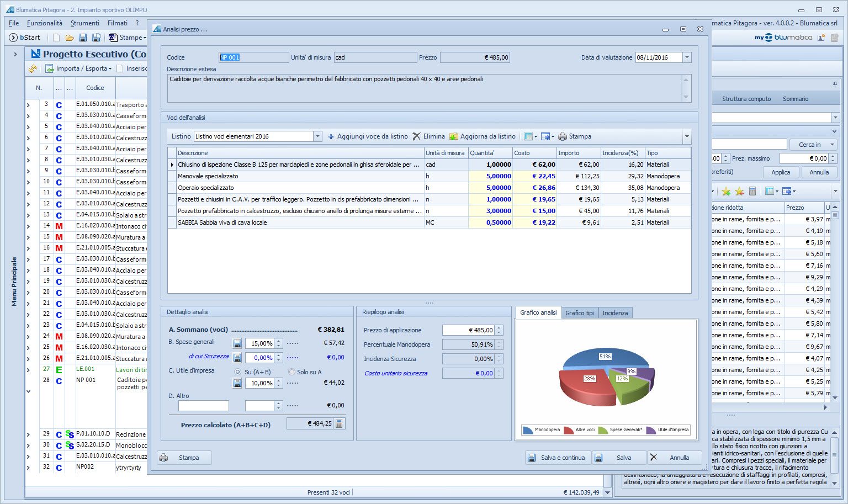Click the blue Manodopera legend swatch
The height and width of the screenshot is (504, 848).
pos(528,430)
